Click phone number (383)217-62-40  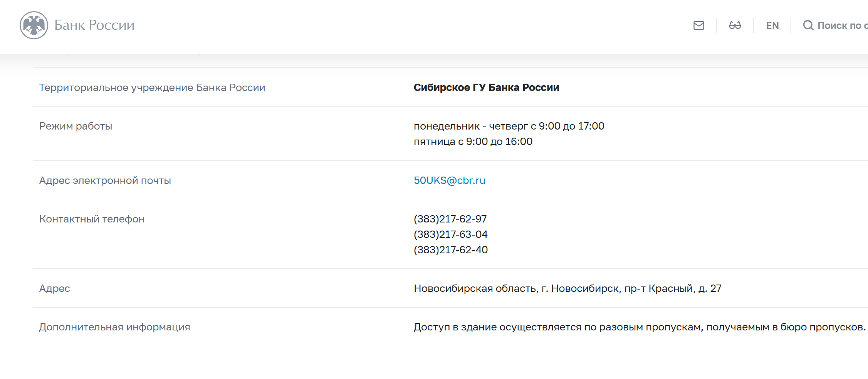click(451, 250)
